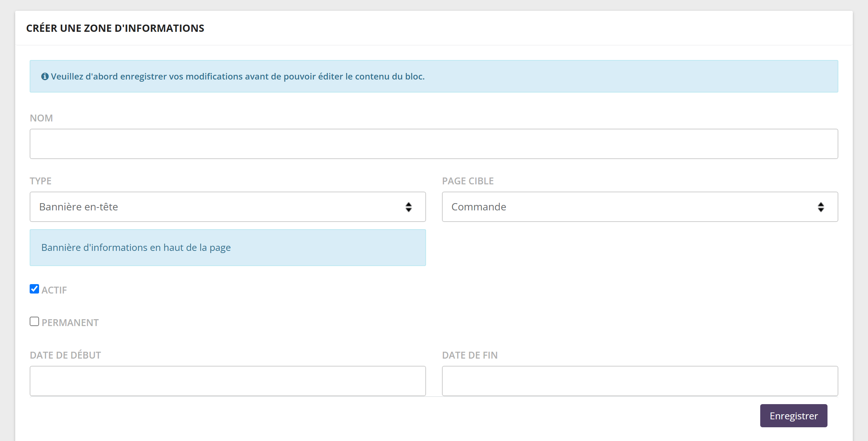Screen dimensions: 868x441
Task: Click into the Date de fin field
Action: (640, 381)
